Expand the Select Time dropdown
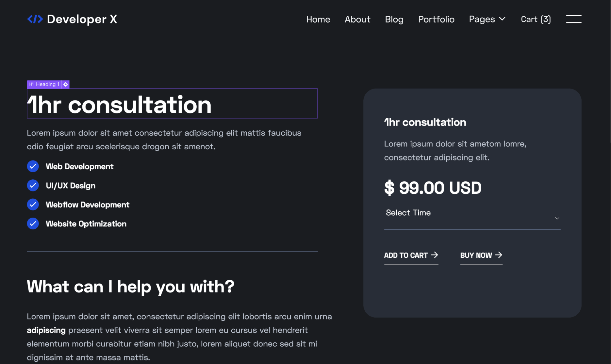The image size is (611, 364). point(472,216)
